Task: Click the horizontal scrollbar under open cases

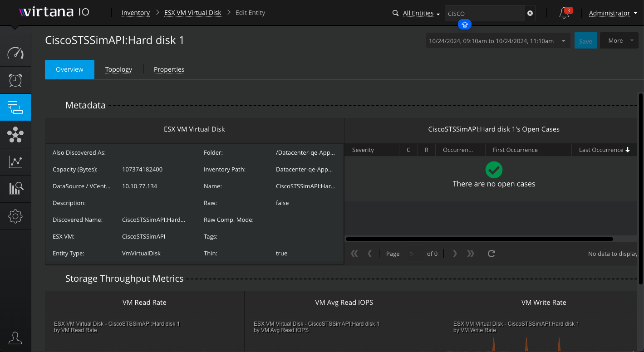Action: [479, 239]
